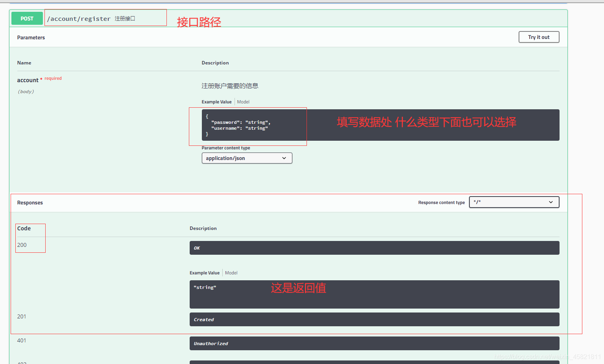The height and width of the screenshot is (364, 604).
Task: Click the green POST method badge
Action: 27,18
